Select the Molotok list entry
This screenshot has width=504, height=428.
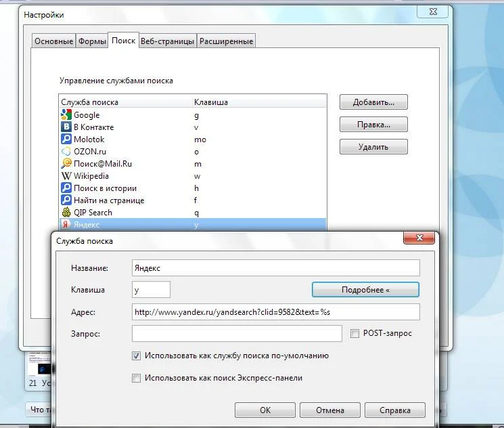193,140
